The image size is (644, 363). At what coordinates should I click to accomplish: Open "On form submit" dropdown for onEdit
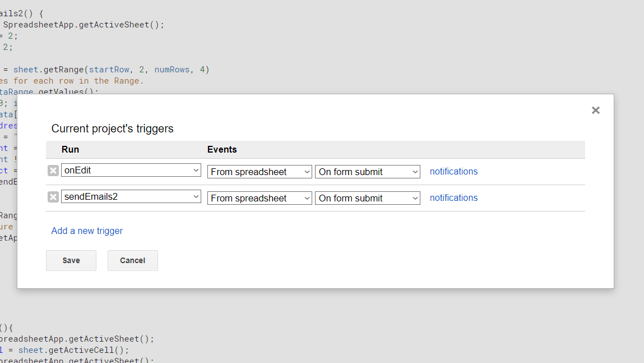367,172
